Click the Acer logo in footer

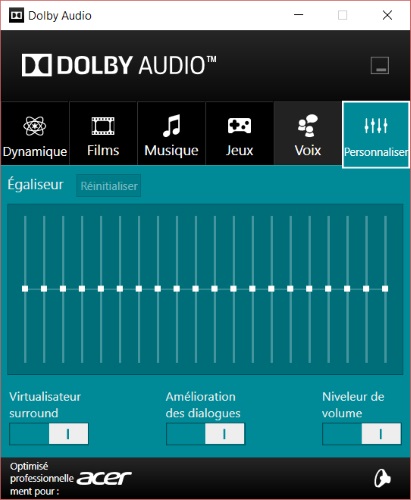104,478
